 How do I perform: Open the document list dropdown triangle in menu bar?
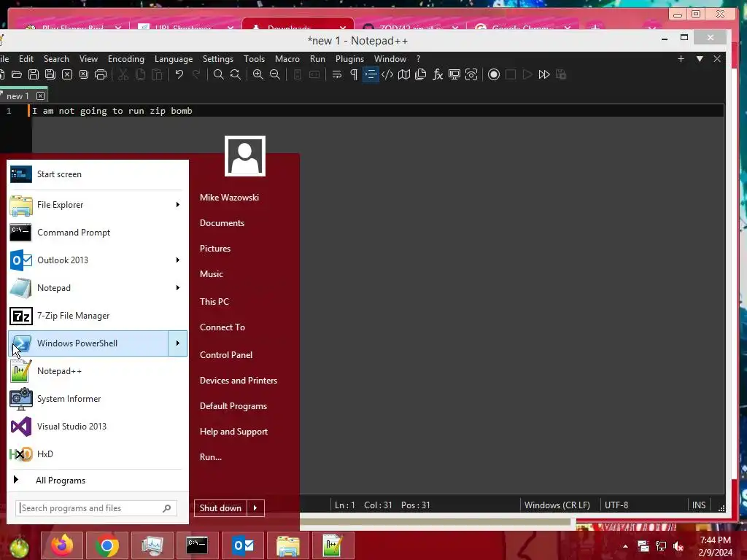(700, 58)
